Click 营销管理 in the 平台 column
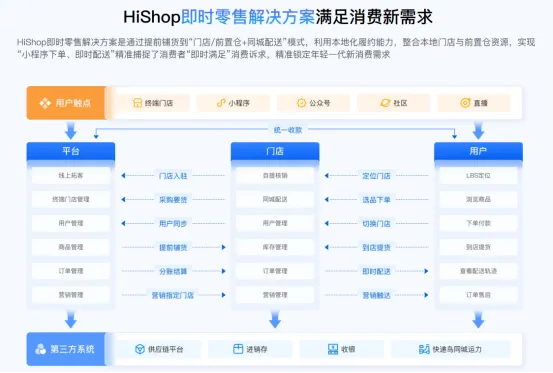This screenshot has height=373, width=553. click(71, 295)
